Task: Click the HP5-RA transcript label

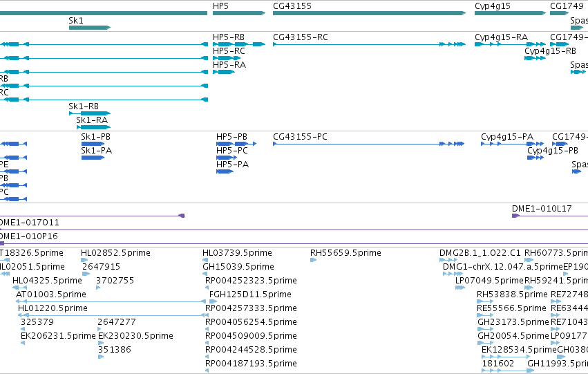Action: click(x=229, y=65)
